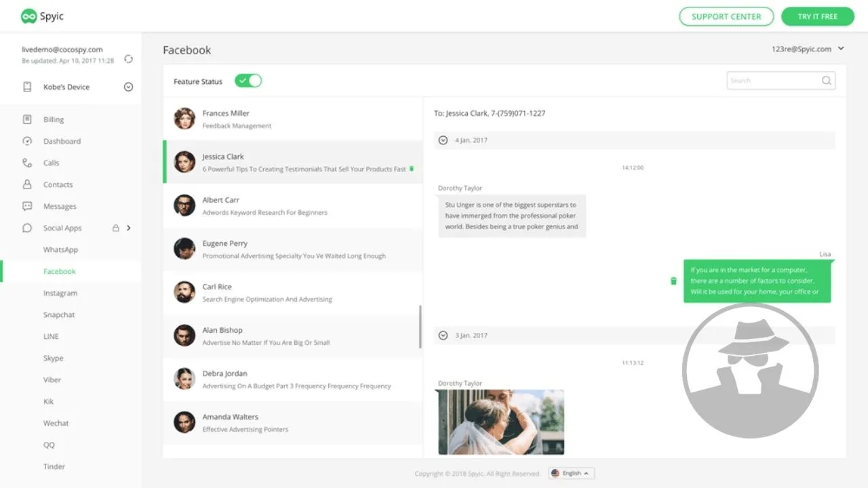
Task: Click Frances Miller's avatar
Action: (x=184, y=119)
